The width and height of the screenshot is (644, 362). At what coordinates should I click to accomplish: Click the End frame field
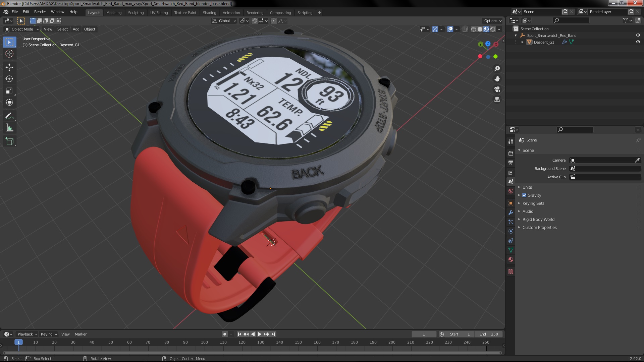[x=489, y=334]
